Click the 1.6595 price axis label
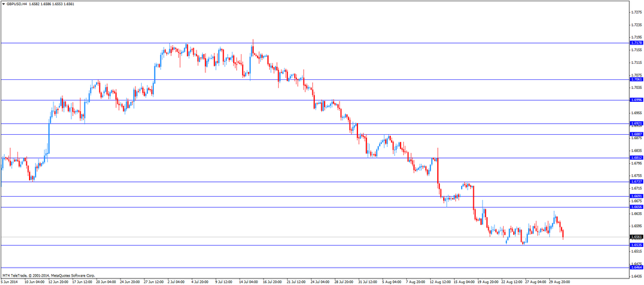 636,226
